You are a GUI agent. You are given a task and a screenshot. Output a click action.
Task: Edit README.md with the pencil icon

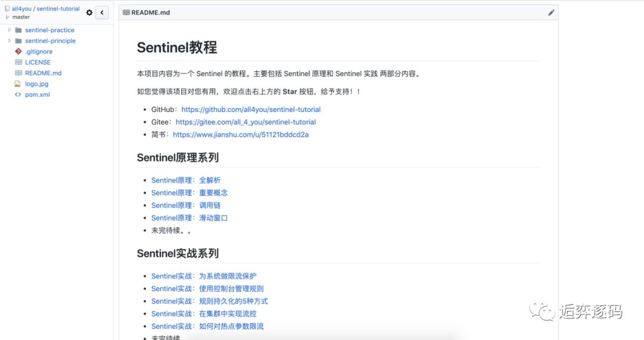[x=551, y=13]
